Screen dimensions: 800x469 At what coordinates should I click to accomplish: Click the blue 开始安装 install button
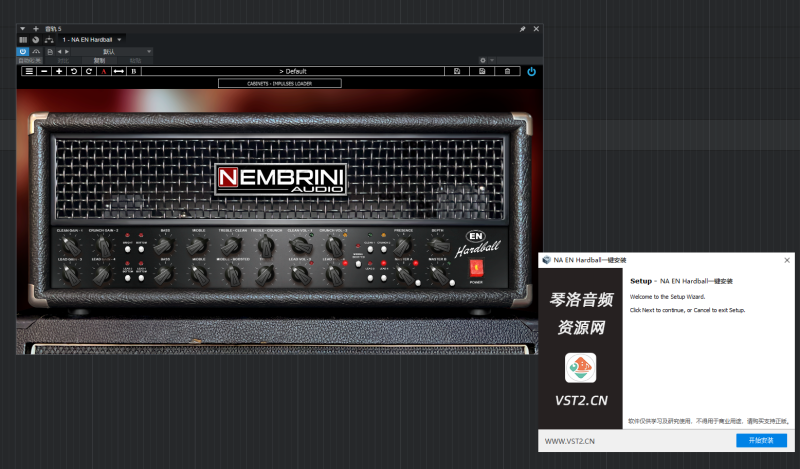pyautogui.click(x=761, y=440)
